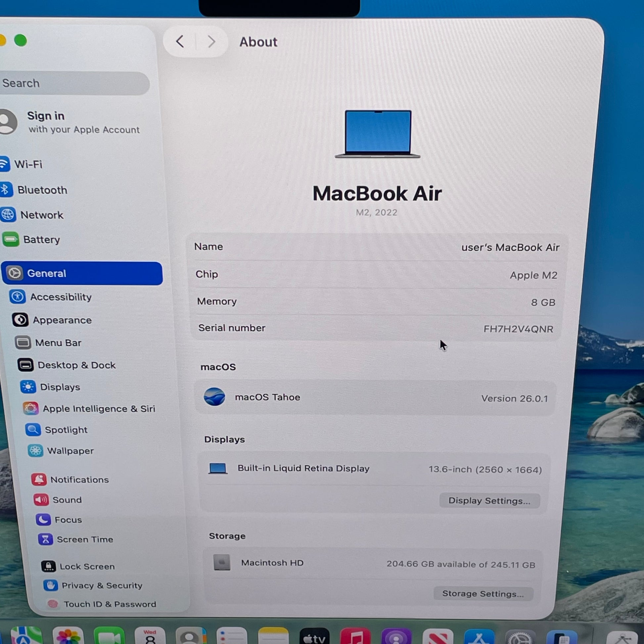This screenshot has width=644, height=644.
Task: Select General in the sidebar
Action: pos(82,273)
